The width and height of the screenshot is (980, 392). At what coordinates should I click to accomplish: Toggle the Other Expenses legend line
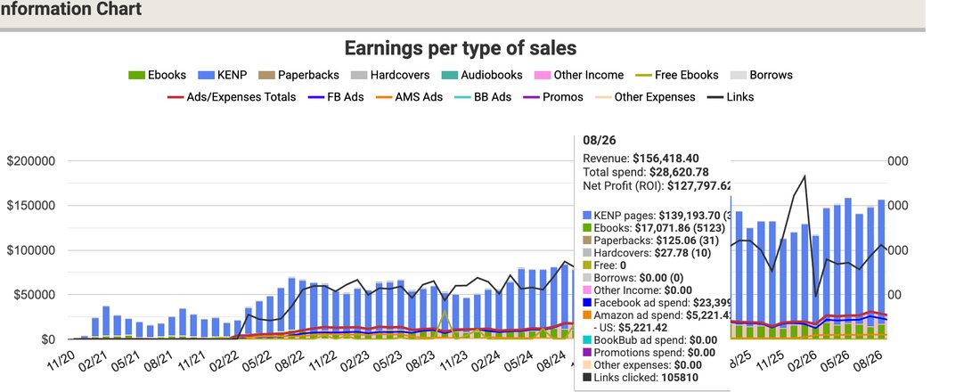645,97
